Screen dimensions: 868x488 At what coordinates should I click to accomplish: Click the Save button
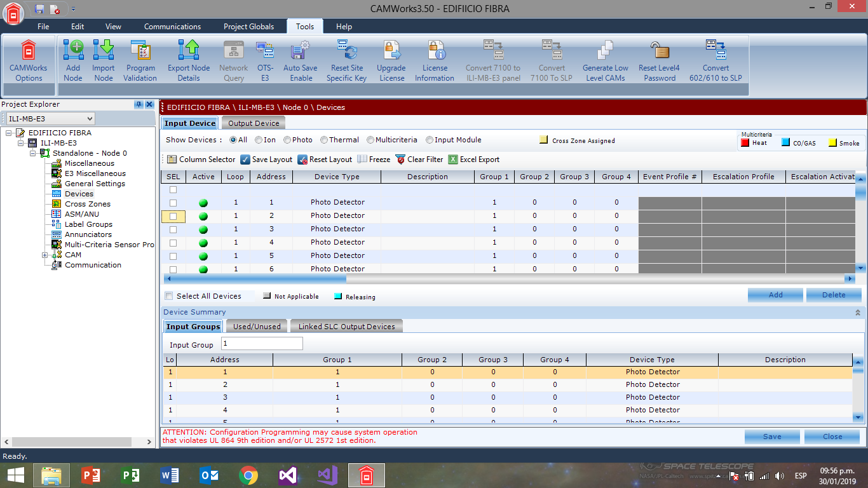pos(772,437)
